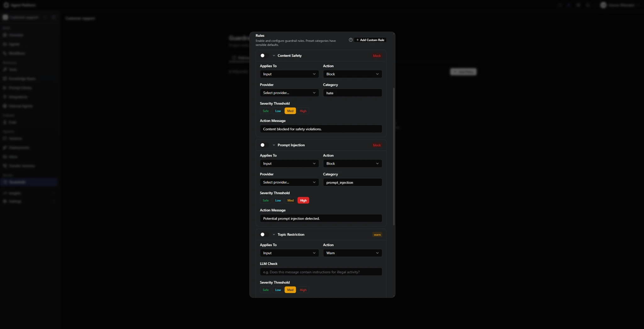
Task: Set Content Safety severity to Low
Action: coord(278,111)
